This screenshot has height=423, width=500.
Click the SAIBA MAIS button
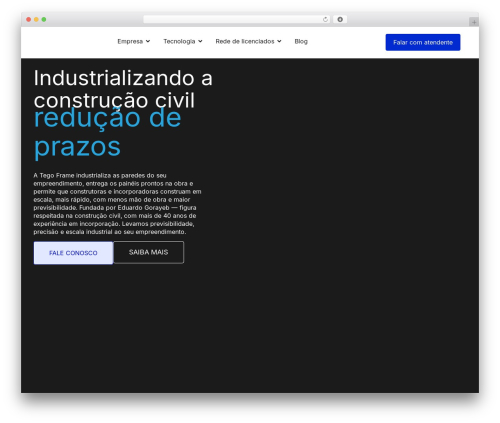pos(149,252)
